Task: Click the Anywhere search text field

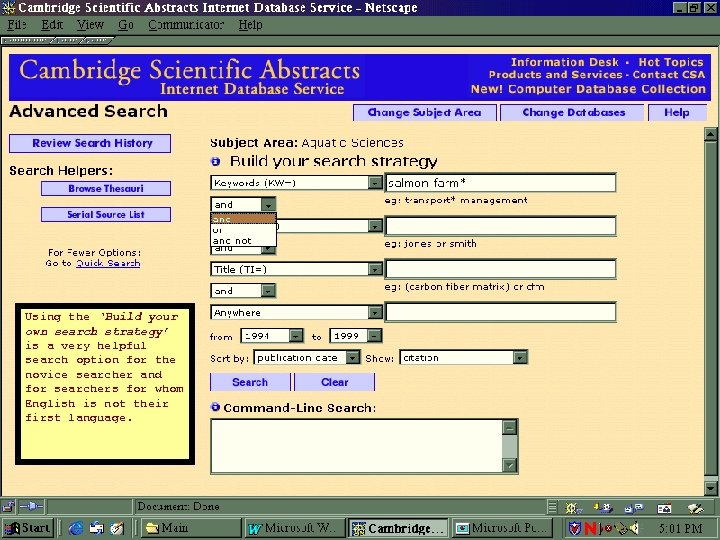Action: coord(501,312)
